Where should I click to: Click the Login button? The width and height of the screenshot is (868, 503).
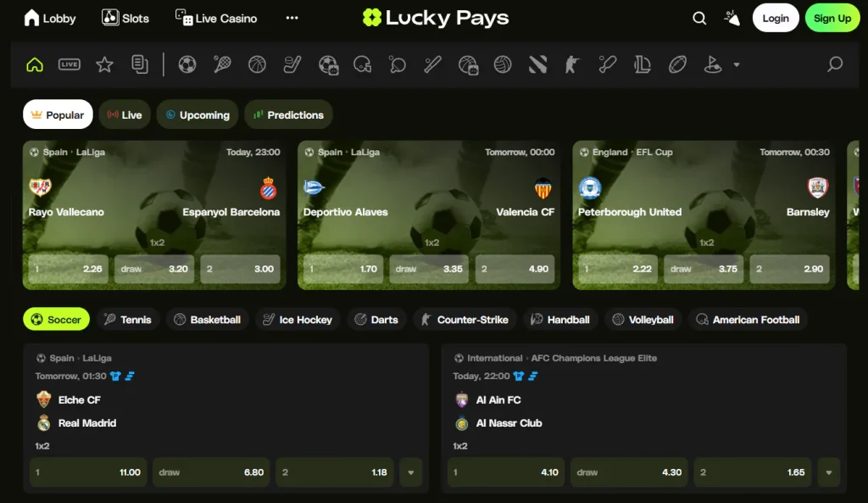tap(775, 18)
